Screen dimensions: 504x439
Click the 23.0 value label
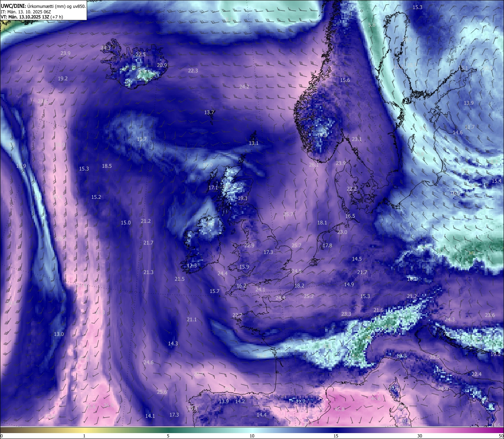[342, 232]
